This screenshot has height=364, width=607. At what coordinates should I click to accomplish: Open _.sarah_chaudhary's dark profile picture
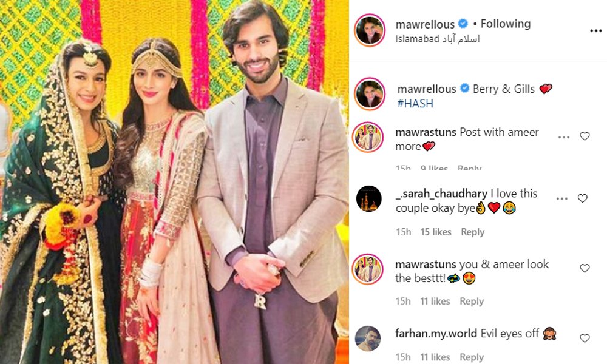(368, 199)
